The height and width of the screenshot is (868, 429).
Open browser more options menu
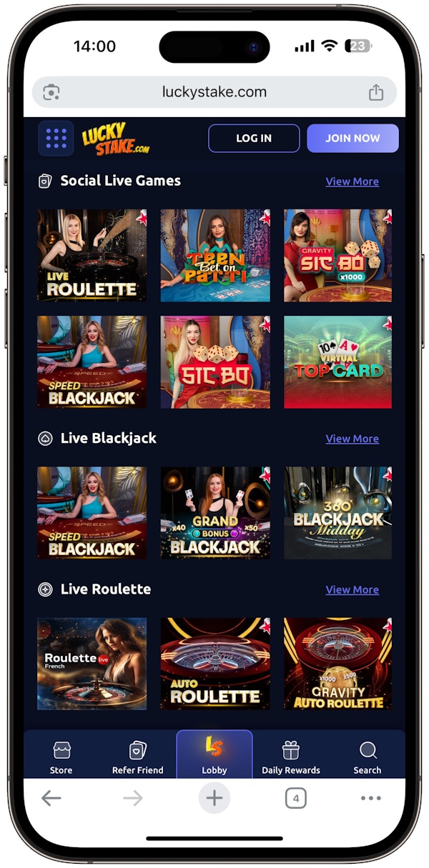coord(371,798)
